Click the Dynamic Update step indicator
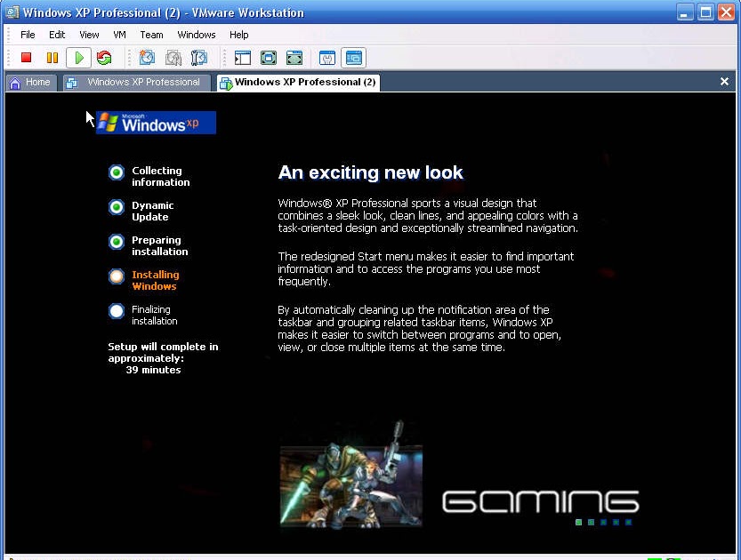This screenshot has width=741, height=560. 117,207
